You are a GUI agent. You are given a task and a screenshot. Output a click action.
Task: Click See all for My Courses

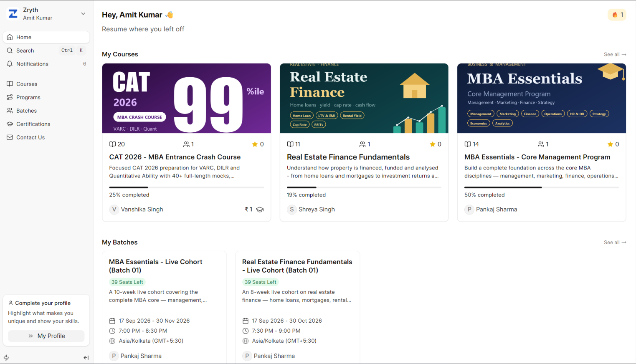[615, 54]
